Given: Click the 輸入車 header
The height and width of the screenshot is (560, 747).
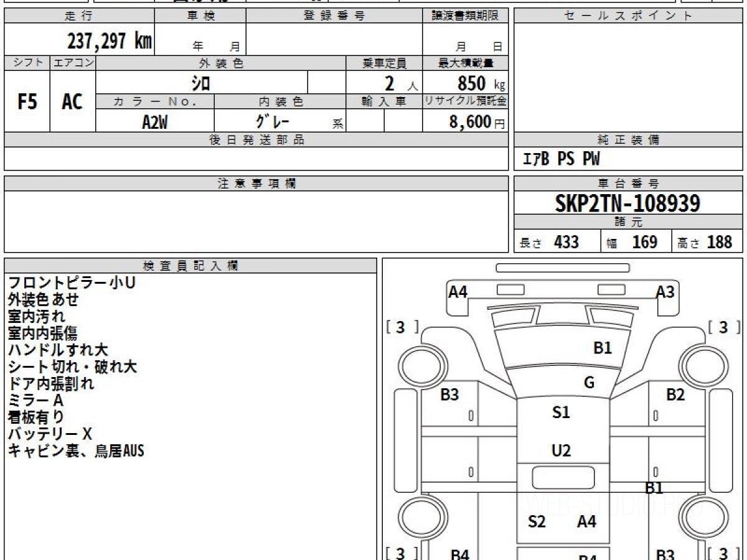Looking at the screenshot, I should click(x=384, y=101).
